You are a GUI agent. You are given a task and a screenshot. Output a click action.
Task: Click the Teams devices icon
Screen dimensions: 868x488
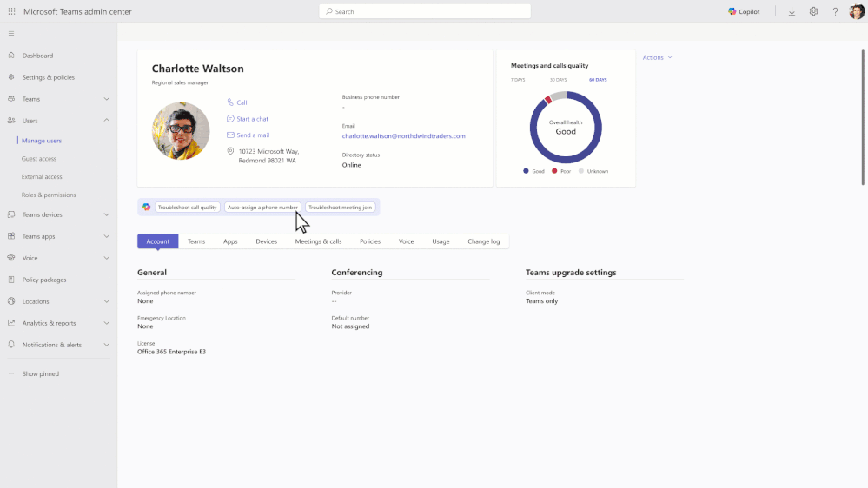(11, 214)
